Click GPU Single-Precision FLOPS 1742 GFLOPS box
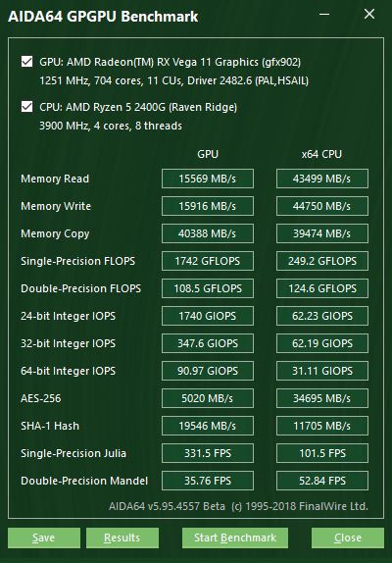The image size is (392, 563). pyautogui.click(x=208, y=261)
